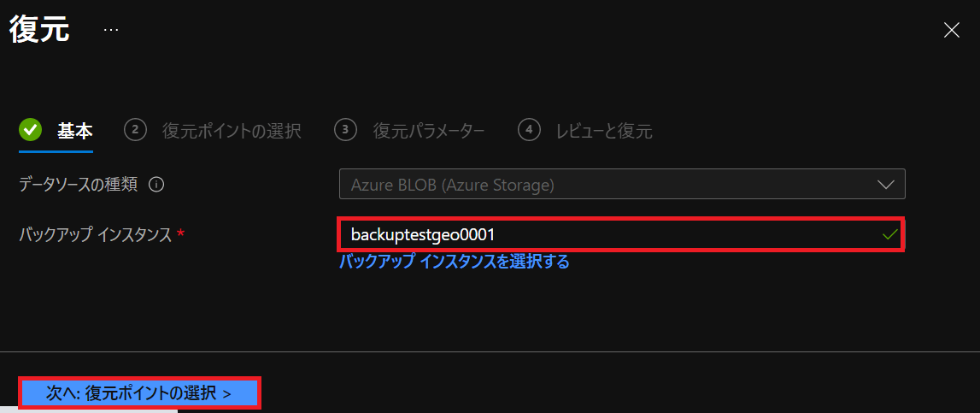Select the データソースの種類 label

(x=78, y=185)
